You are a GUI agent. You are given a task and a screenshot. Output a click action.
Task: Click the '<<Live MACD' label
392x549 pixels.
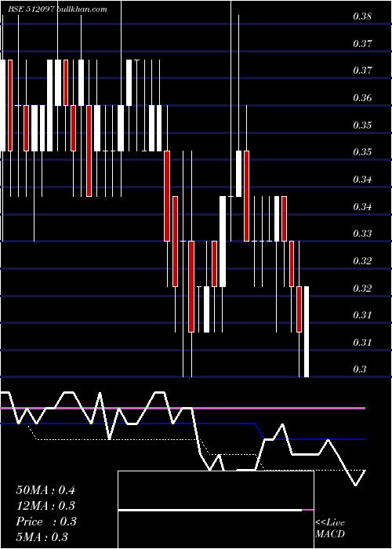point(330,529)
